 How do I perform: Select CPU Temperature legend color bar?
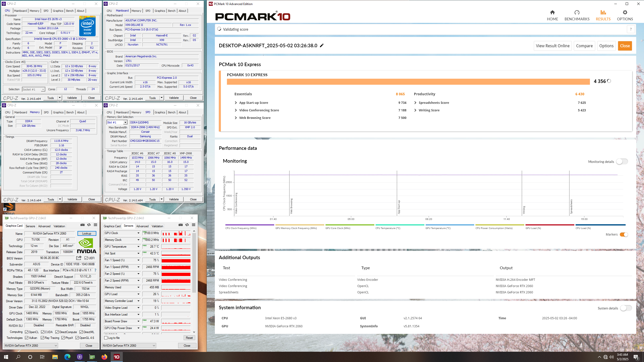[x=400, y=225]
